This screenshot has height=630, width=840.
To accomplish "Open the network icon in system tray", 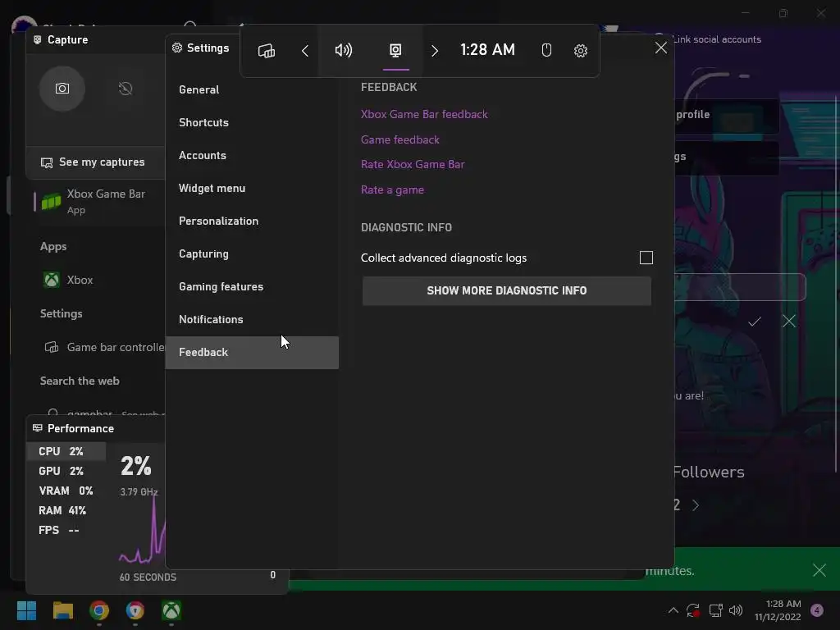I will coord(715,610).
